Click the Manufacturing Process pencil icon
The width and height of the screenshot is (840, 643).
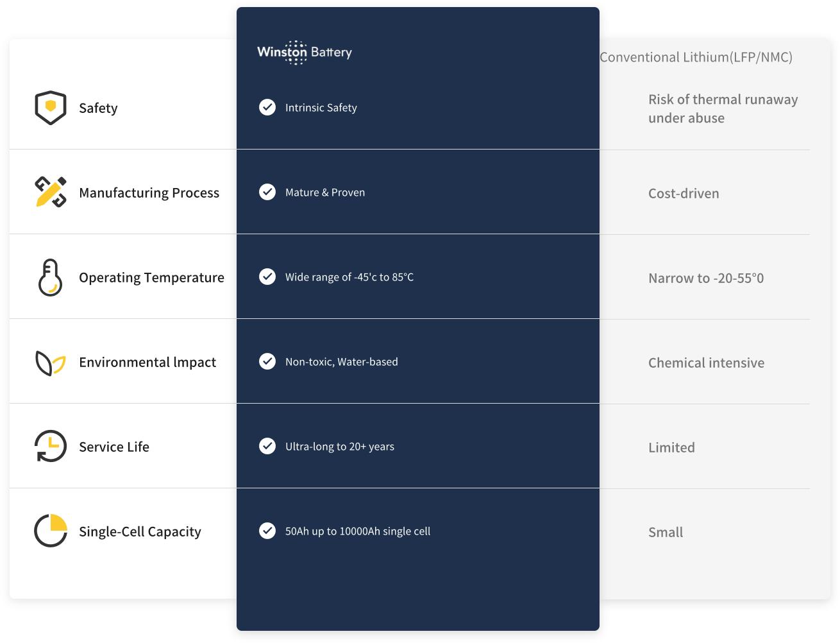(50, 192)
